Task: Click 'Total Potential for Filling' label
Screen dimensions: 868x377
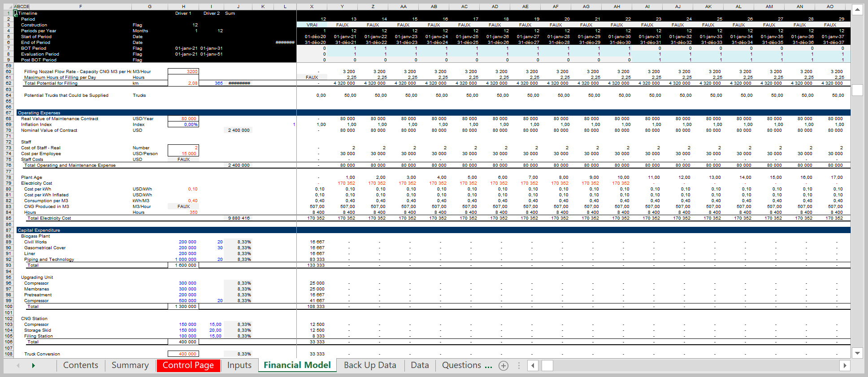Action: tap(51, 83)
